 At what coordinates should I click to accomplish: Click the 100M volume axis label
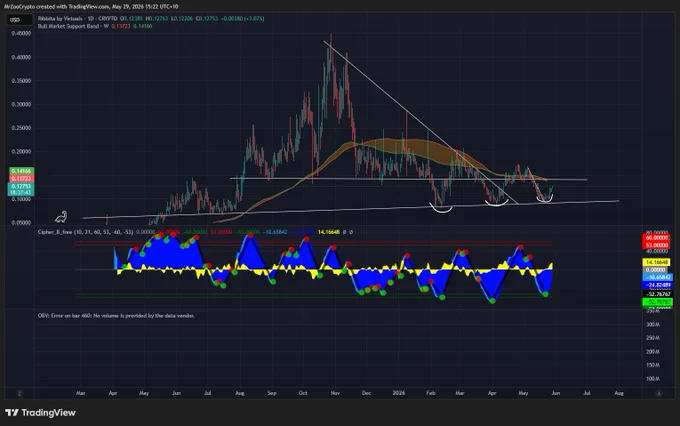pyautogui.click(x=653, y=379)
